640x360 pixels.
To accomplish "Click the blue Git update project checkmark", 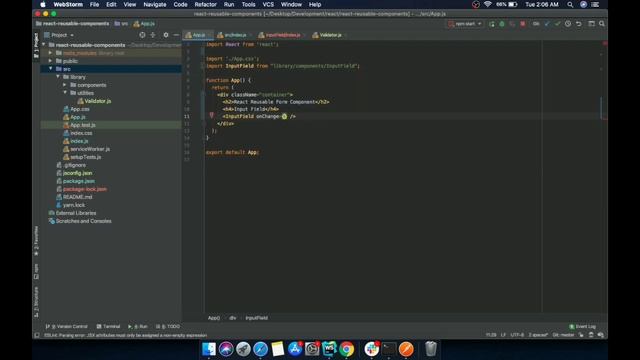I will coord(547,24).
